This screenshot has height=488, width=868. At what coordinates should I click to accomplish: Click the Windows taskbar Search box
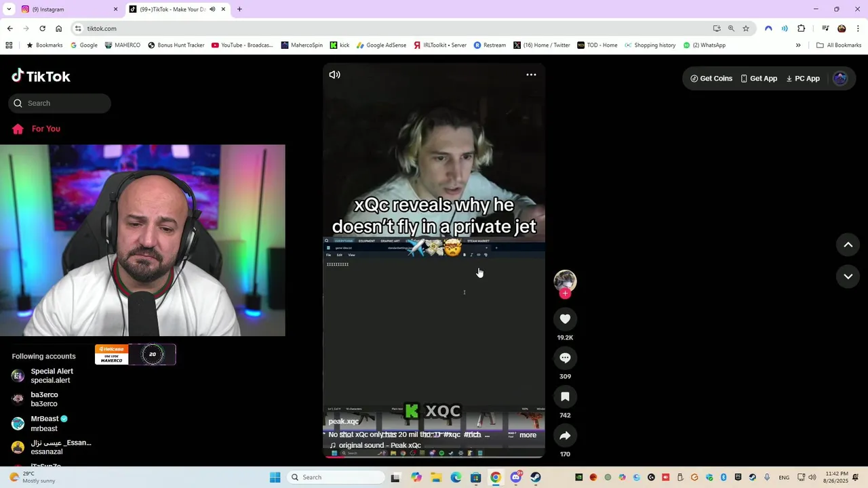tap(336, 477)
